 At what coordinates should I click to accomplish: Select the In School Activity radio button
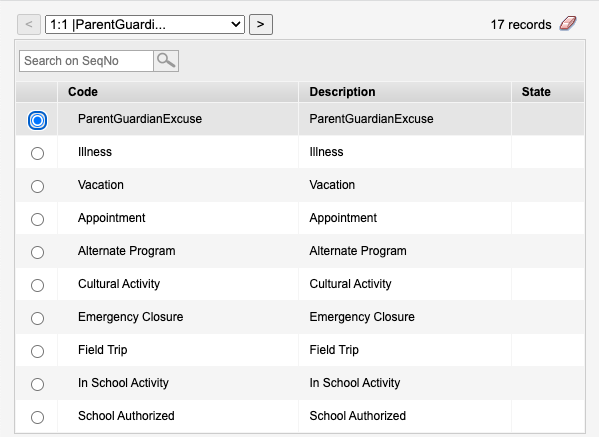pos(37,384)
